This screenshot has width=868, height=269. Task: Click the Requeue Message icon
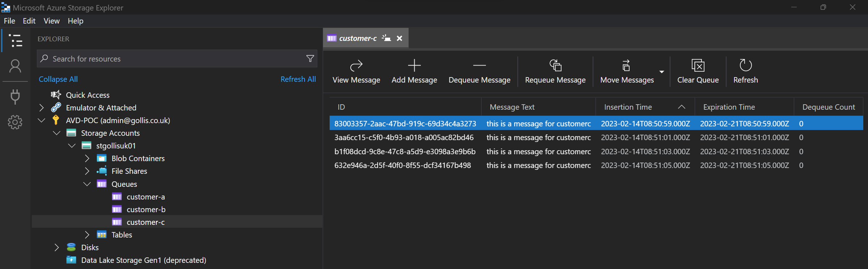click(x=555, y=66)
